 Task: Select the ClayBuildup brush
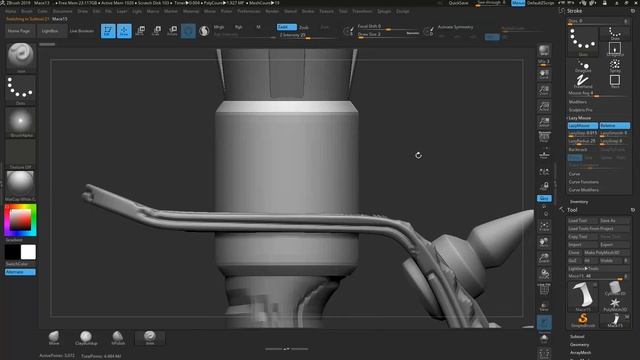(86, 338)
